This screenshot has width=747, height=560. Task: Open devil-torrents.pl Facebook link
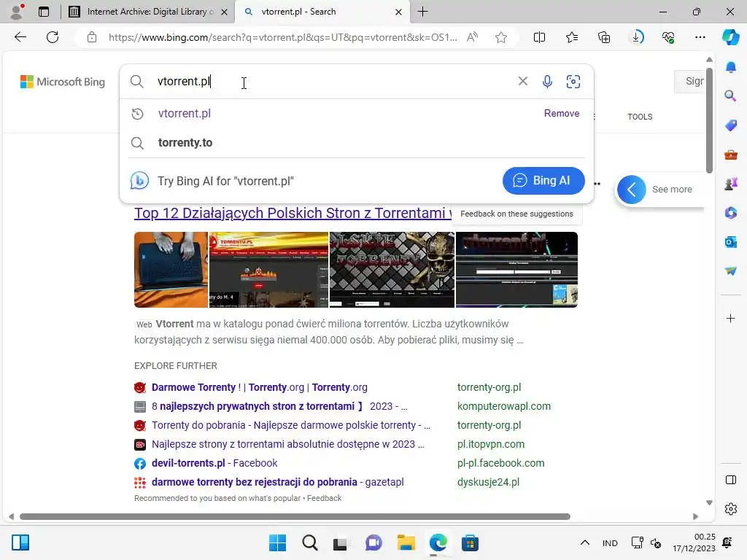(x=214, y=463)
